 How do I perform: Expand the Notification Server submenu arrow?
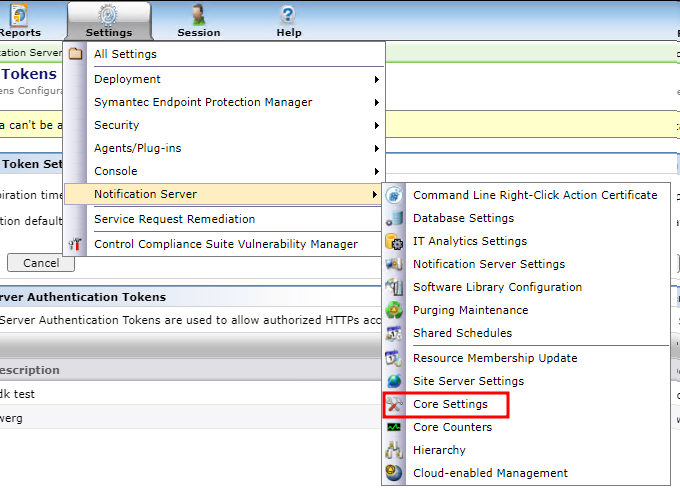(x=375, y=194)
